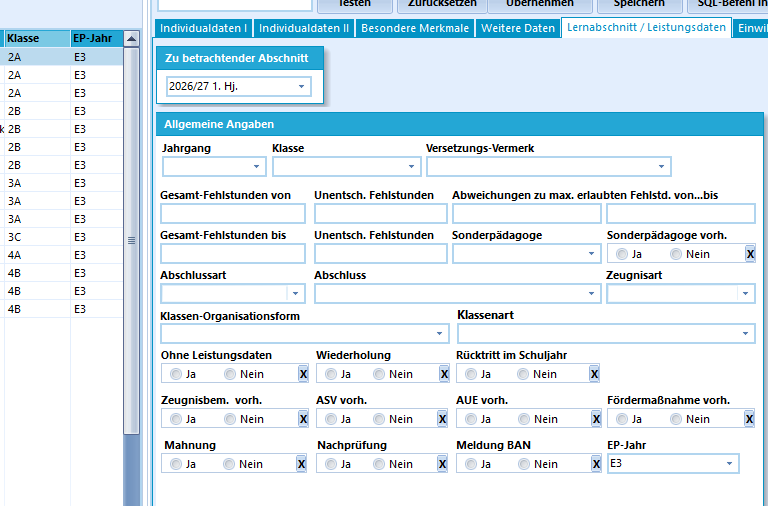Choose Nein for Rücktritt im Schuljahr
This screenshot has width=768, height=506.
point(537,374)
